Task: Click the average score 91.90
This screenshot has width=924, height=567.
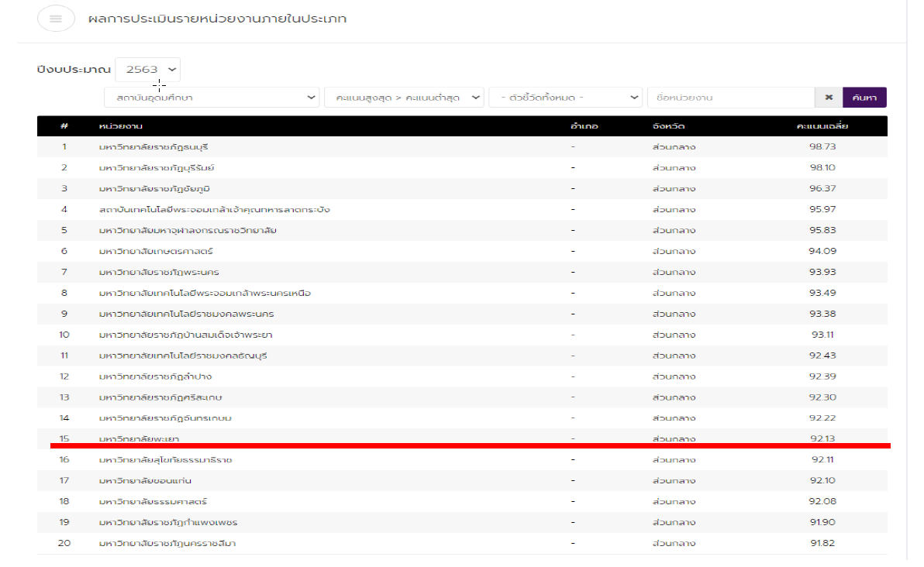Action: coord(822,523)
